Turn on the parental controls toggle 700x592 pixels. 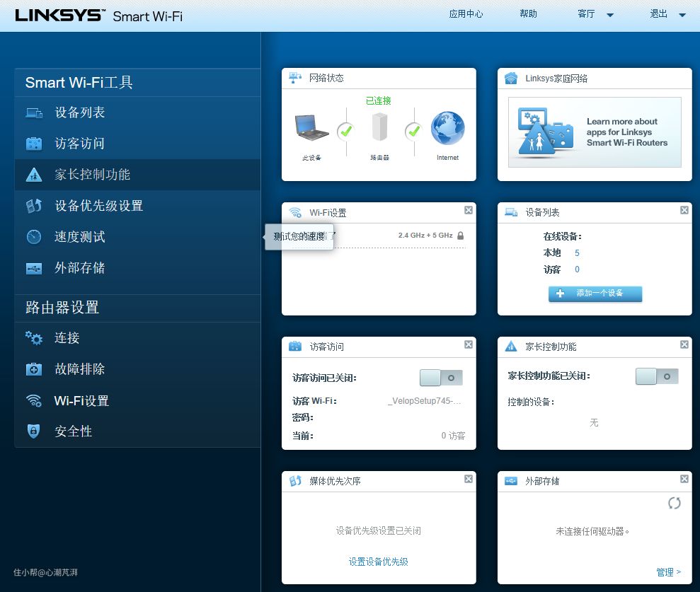657,376
